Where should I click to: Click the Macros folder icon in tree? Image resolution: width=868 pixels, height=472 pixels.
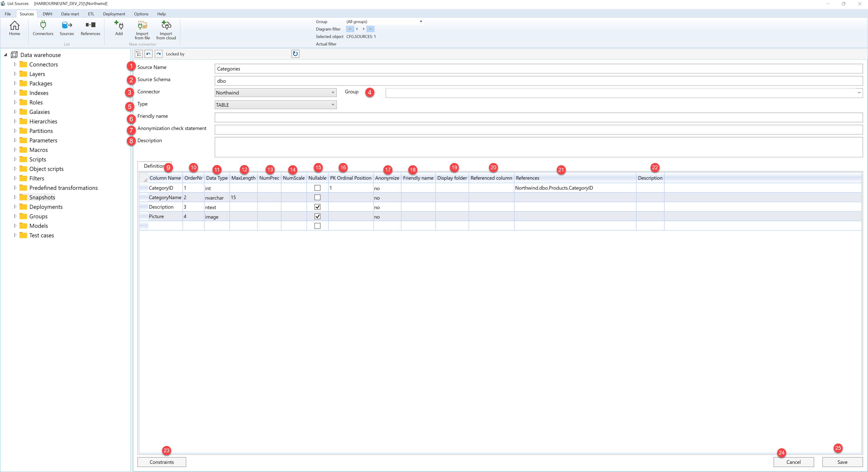pos(23,150)
